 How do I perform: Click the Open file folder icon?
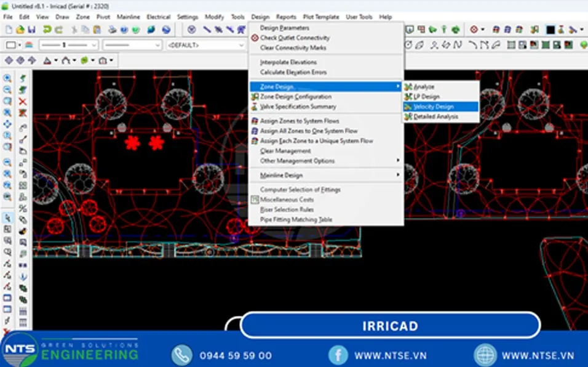pyautogui.click(x=20, y=30)
